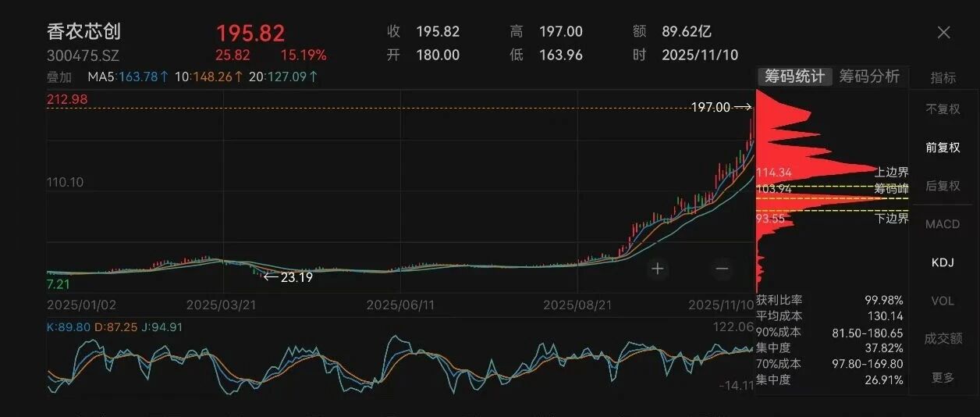The height and width of the screenshot is (417, 980).
Task: Click the 70%成本 range 97.80-169.80
Action: (x=868, y=364)
